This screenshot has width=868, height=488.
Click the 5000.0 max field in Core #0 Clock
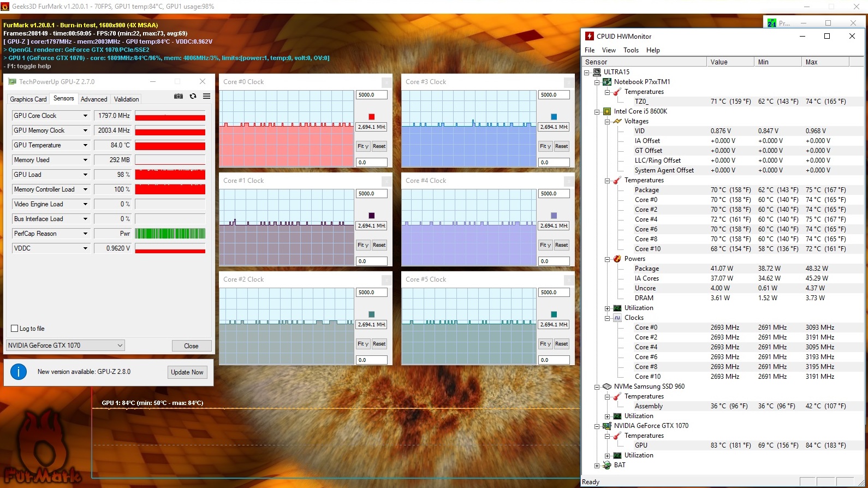372,95
